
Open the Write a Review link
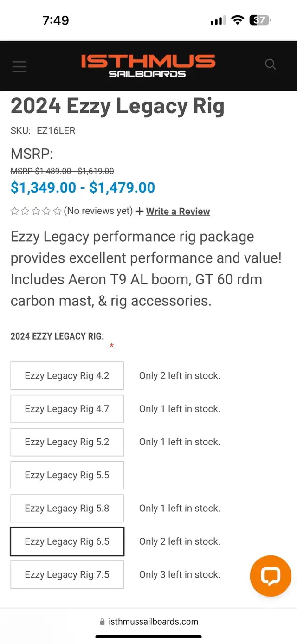[178, 212]
